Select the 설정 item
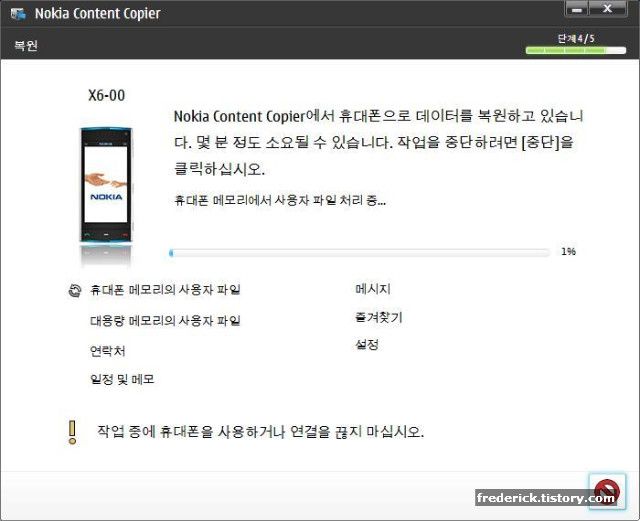Image resolution: width=640 pixels, height=521 pixels. [x=367, y=345]
